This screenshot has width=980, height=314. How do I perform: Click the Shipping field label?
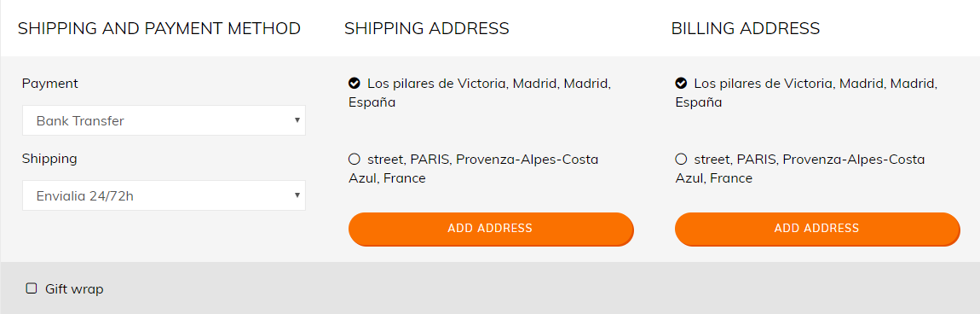(x=49, y=159)
